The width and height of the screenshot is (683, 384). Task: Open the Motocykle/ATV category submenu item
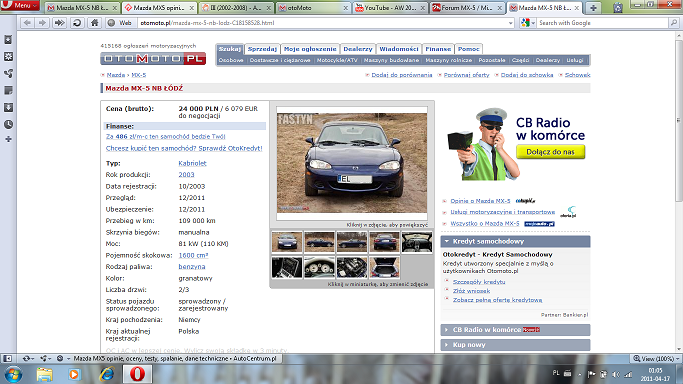click(337, 61)
